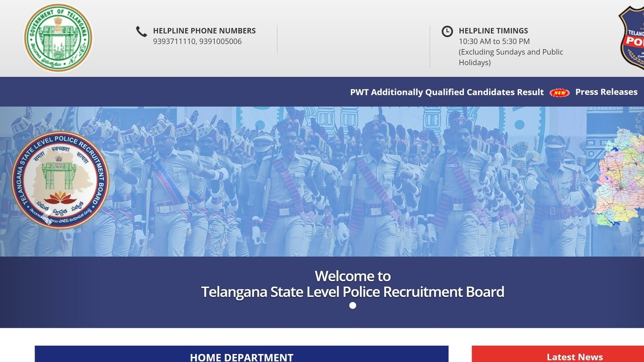
Task: Click the Police Recruitment Board circular seal
Action: pos(60,181)
